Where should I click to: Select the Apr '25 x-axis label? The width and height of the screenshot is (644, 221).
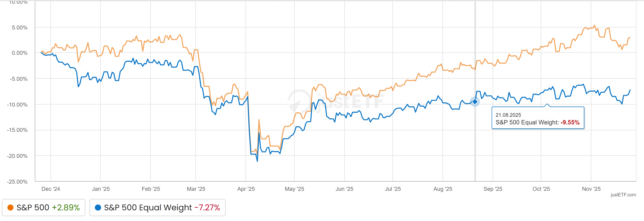(x=246, y=189)
